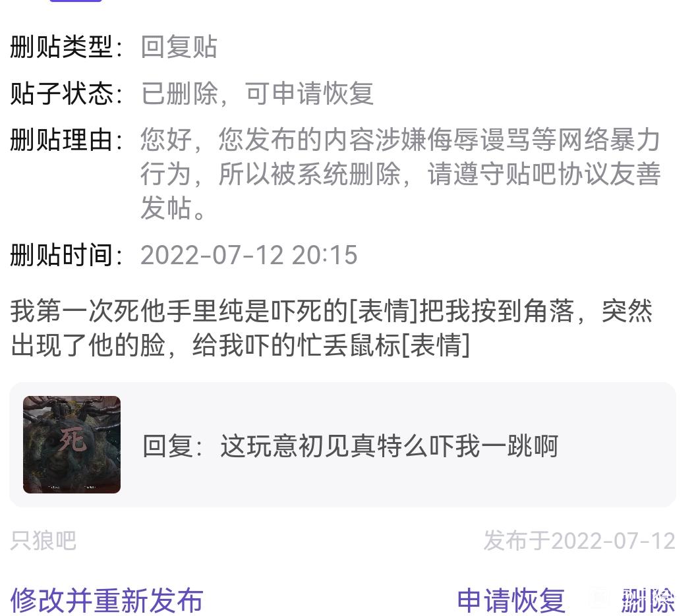This screenshot has height=616, width=698.
Task: Tap 删除 at the bottom right
Action: 648,600
